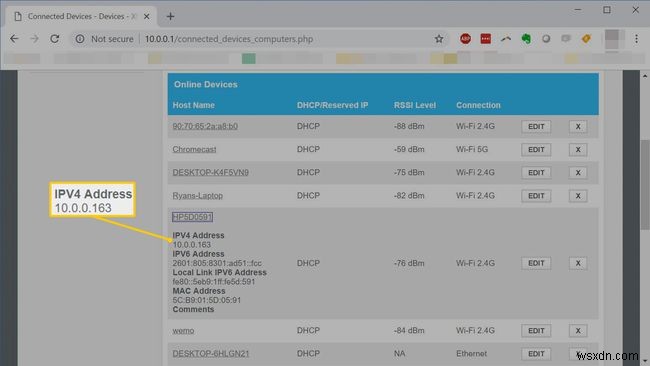Click the Host Name column header

coord(194,105)
